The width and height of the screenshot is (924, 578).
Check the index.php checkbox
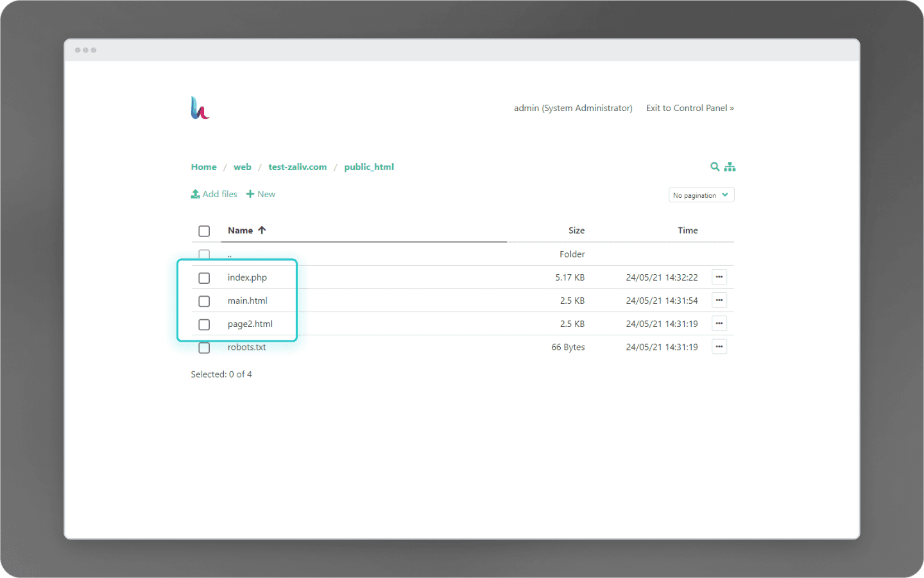pos(204,278)
